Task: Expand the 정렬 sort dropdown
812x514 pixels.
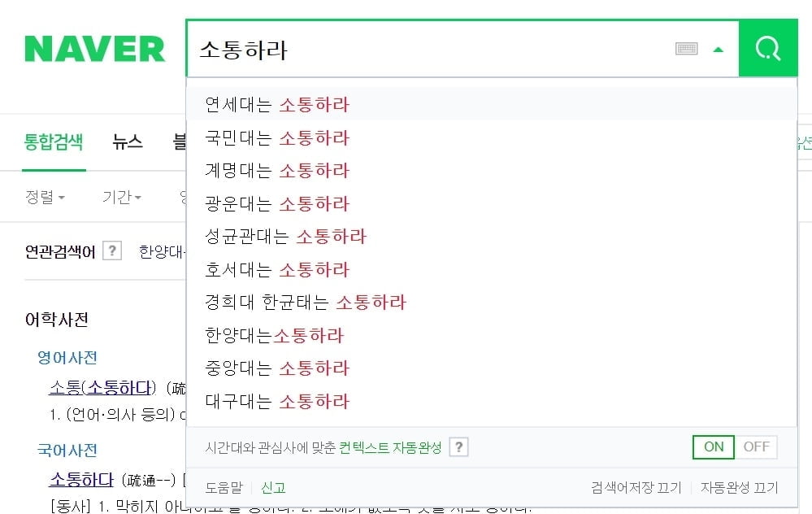Action: coord(45,198)
